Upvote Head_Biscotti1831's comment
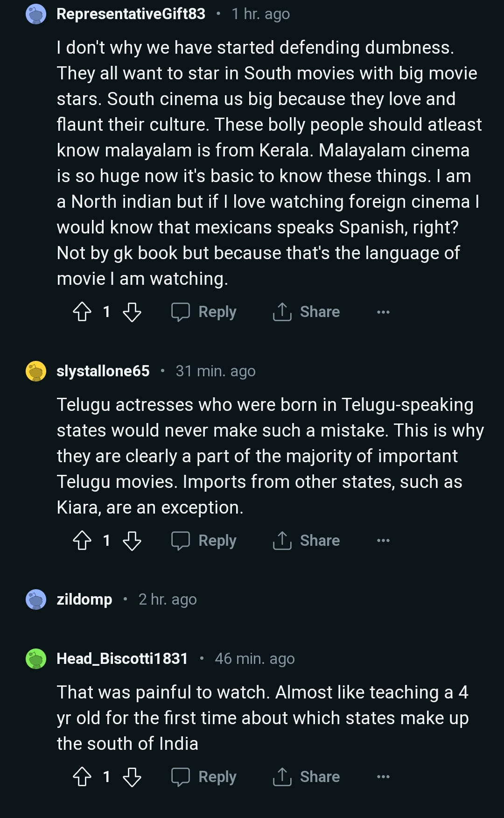 (x=82, y=777)
